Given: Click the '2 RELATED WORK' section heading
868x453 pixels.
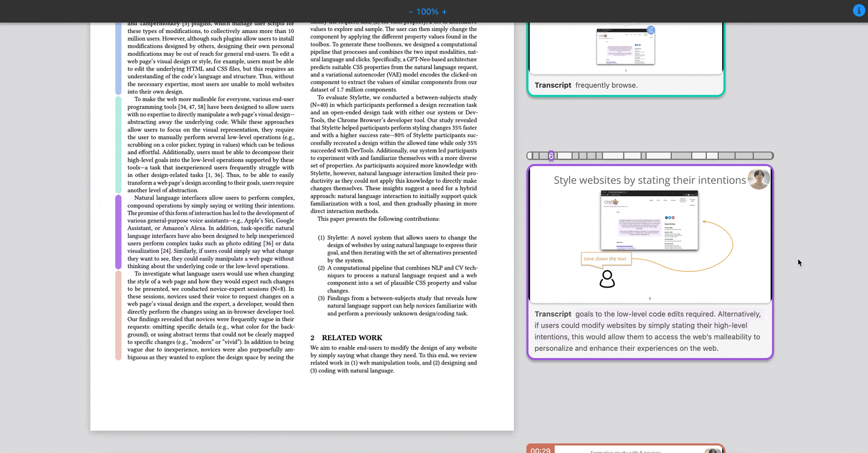Looking at the screenshot, I should point(346,337).
